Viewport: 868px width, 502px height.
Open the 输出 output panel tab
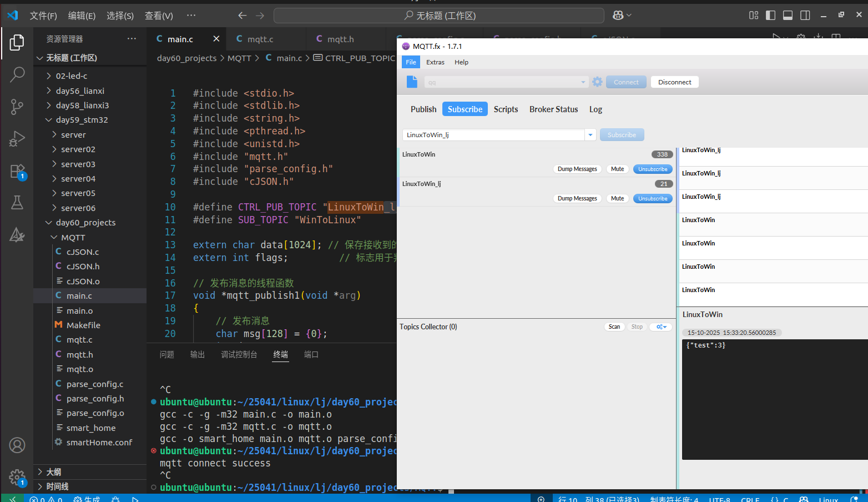coord(198,354)
